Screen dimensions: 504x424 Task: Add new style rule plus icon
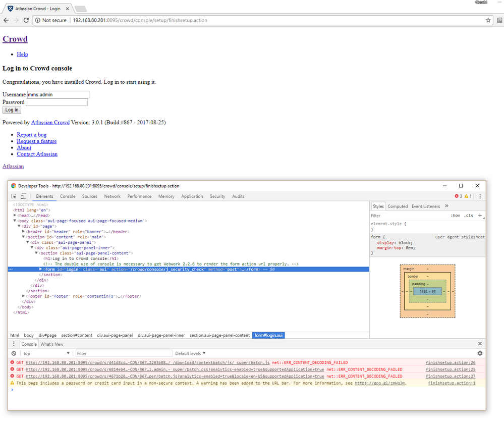pyautogui.click(x=480, y=216)
